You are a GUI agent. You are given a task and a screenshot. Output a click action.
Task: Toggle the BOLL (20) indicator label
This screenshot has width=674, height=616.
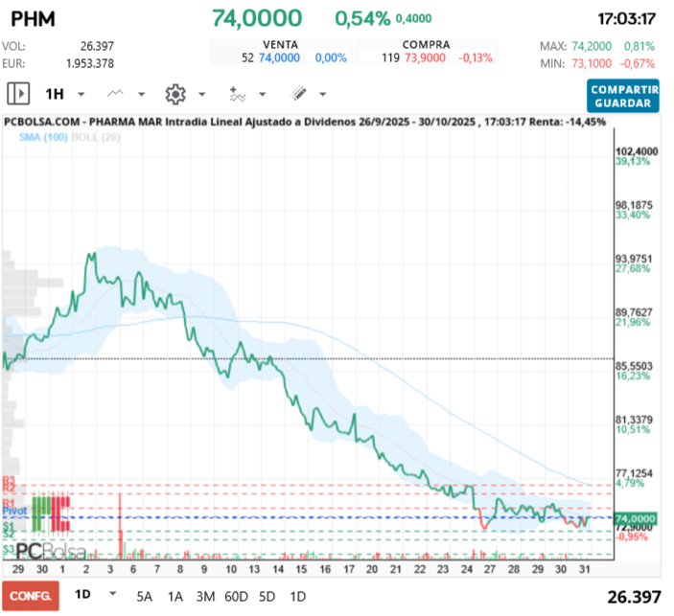coord(94,138)
